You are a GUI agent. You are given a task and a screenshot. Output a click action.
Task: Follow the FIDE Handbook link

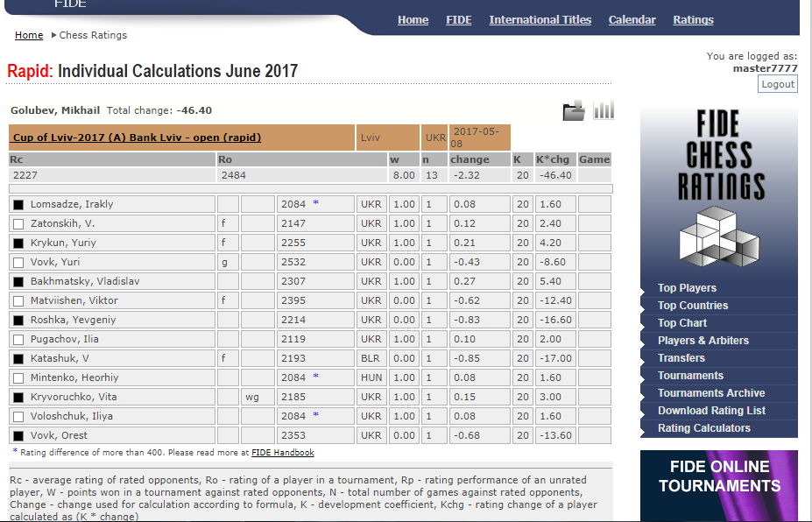[x=282, y=453]
